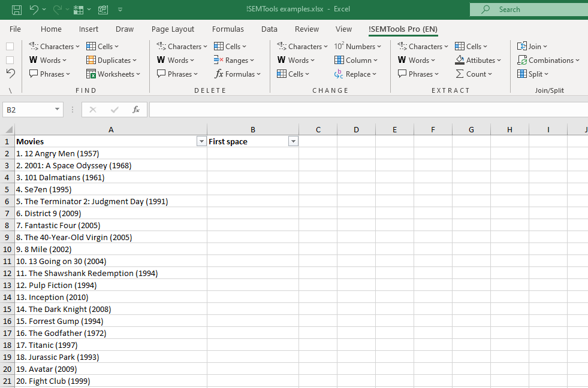Switch to the Insert tab
Image resolution: width=588 pixels, height=388 pixels.
coord(89,29)
